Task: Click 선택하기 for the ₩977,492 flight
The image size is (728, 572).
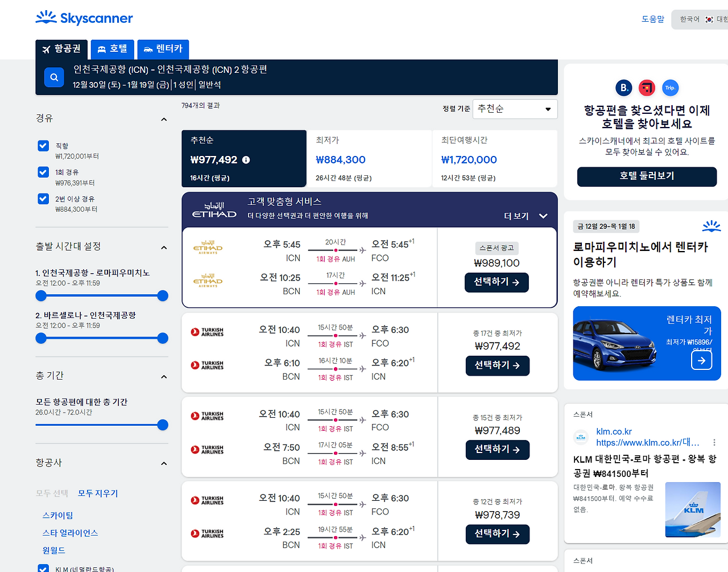Action: coord(498,365)
